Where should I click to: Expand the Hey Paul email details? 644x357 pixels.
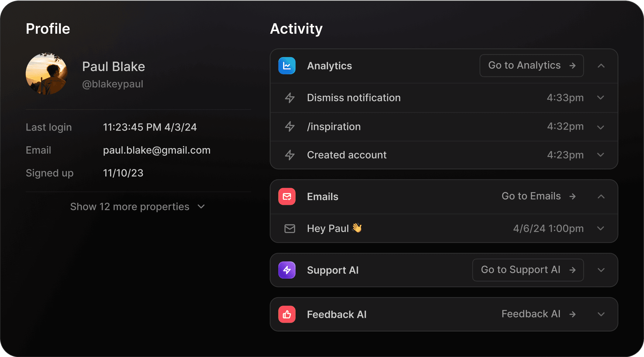[x=600, y=228]
